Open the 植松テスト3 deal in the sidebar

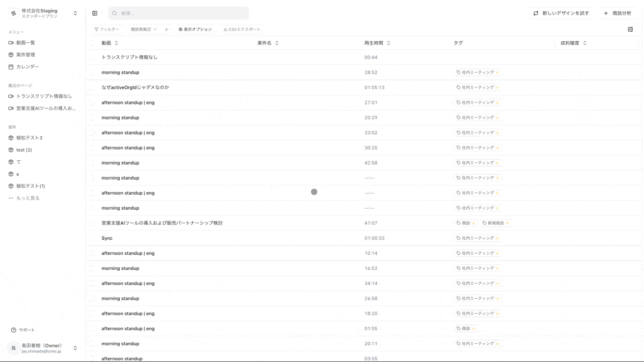[x=29, y=138]
